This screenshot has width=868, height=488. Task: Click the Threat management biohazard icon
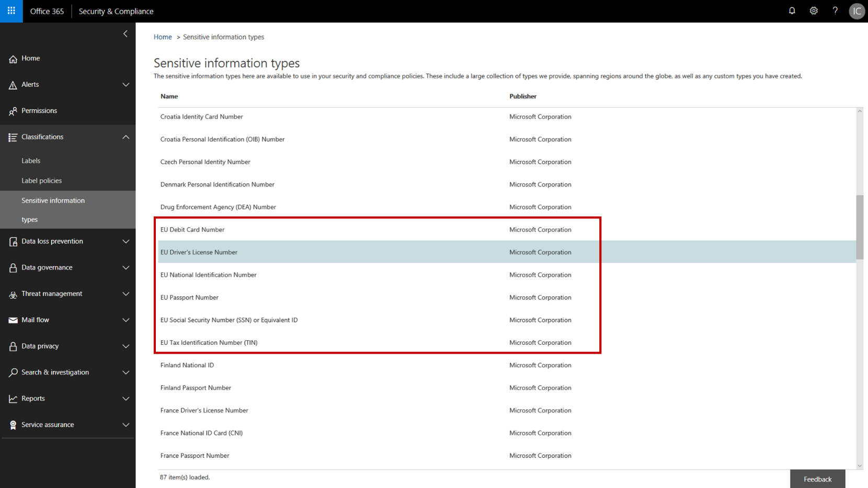pos(13,294)
